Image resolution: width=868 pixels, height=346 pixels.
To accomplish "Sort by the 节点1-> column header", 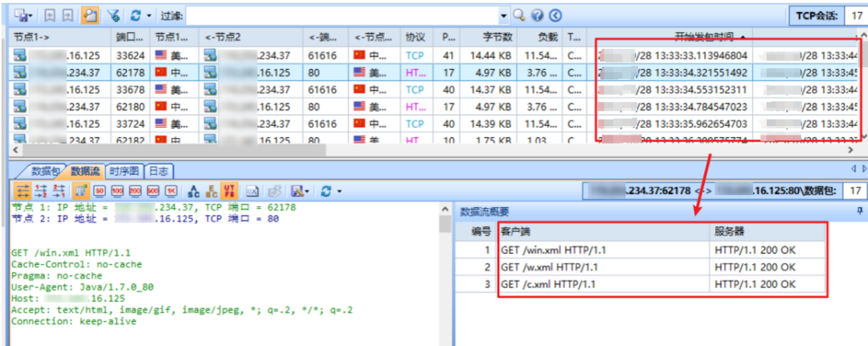I will [59, 37].
